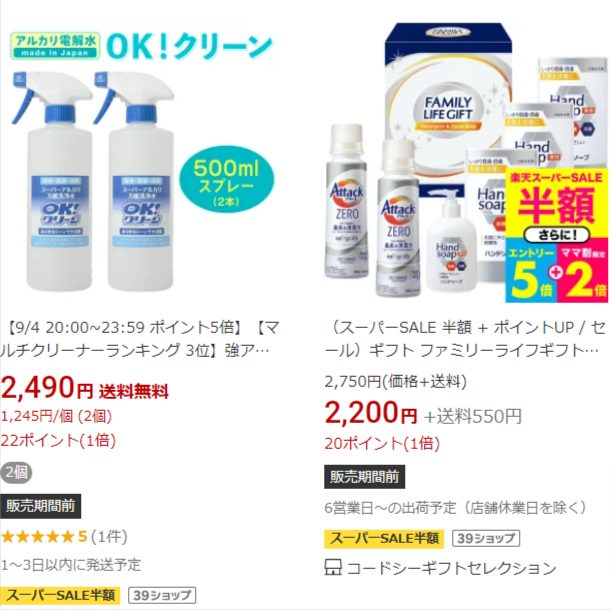Click the 500ml スプレー bubble on the image
The width and height of the screenshot is (612, 610).
click(x=226, y=179)
